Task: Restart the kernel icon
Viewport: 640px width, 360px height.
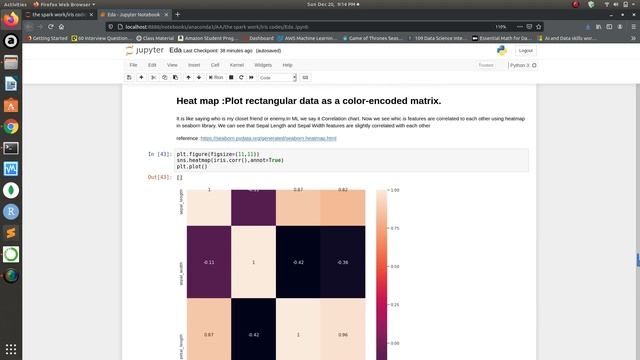Action: point(241,78)
